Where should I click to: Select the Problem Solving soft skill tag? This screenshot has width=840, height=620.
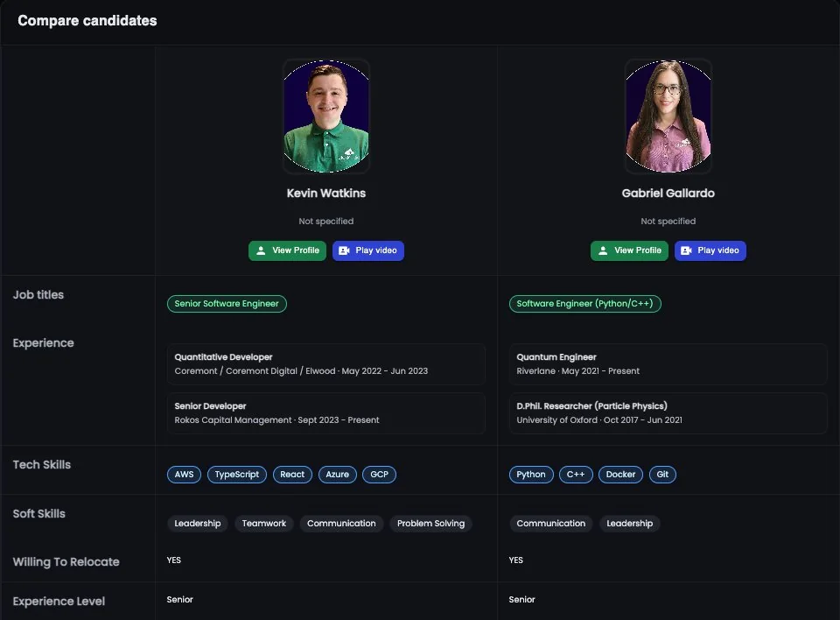[431, 524]
